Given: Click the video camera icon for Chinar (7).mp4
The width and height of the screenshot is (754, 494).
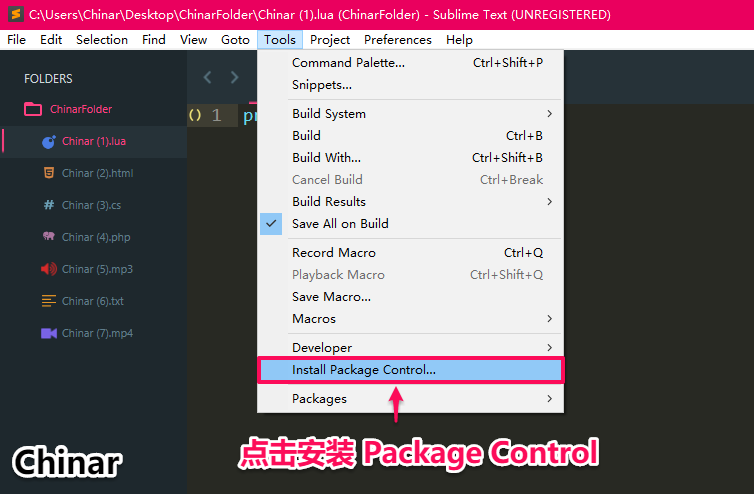Looking at the screenshot, I should 49,333.
